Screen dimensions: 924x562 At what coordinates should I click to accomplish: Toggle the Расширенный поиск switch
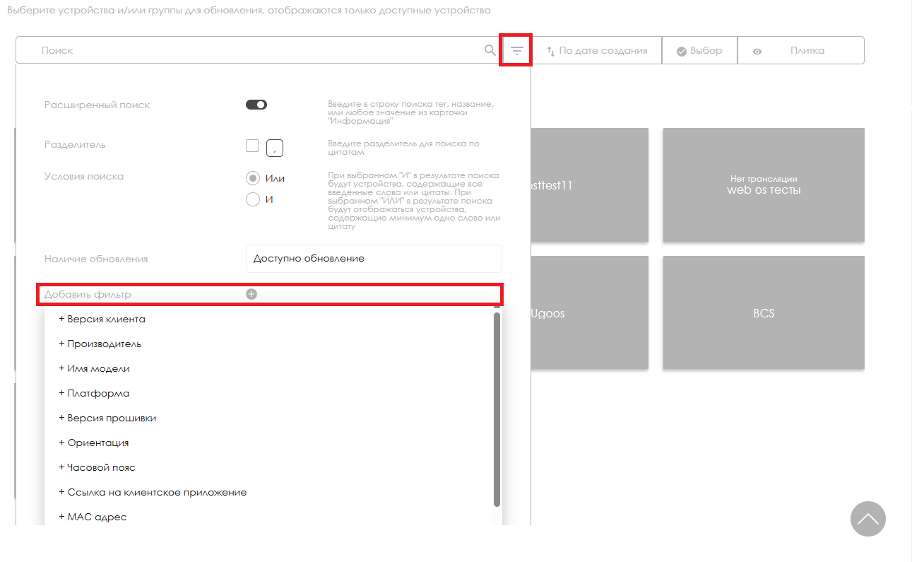pyautogui.click(x=256, y=105)
